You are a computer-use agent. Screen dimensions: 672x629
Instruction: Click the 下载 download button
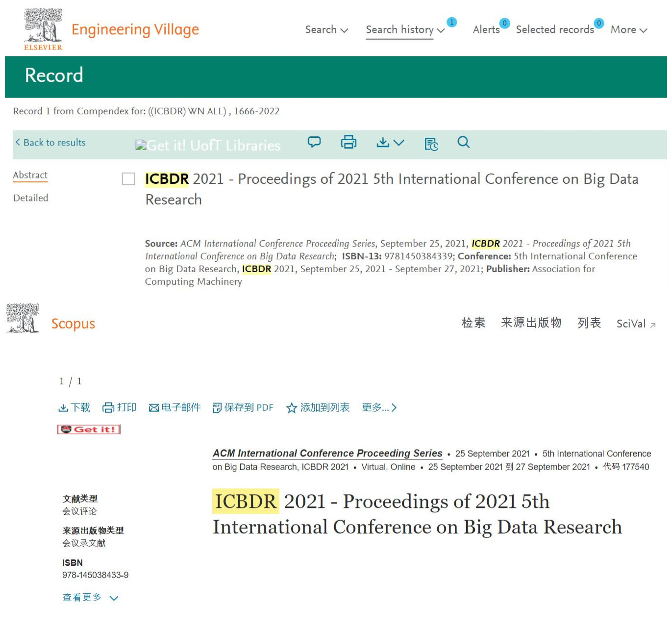pyautogui.click(x=75, y=408)
